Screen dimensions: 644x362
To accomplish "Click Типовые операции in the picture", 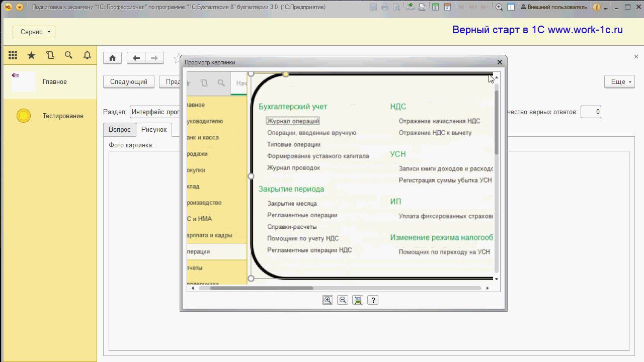I will tap(294, 144).
